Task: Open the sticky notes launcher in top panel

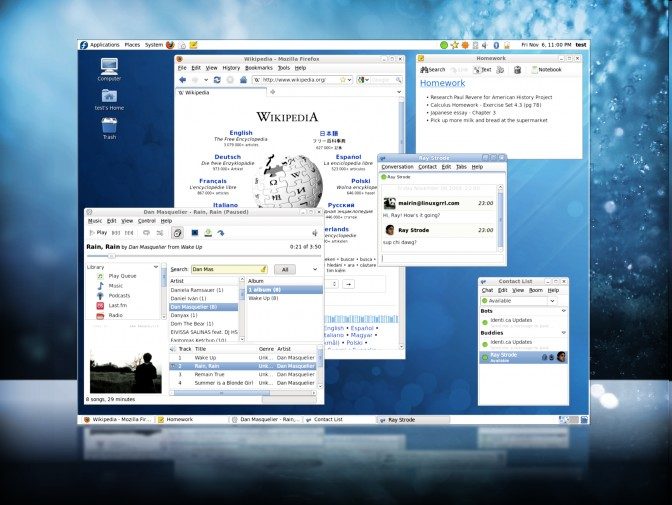Action: [x=194, y=45]
